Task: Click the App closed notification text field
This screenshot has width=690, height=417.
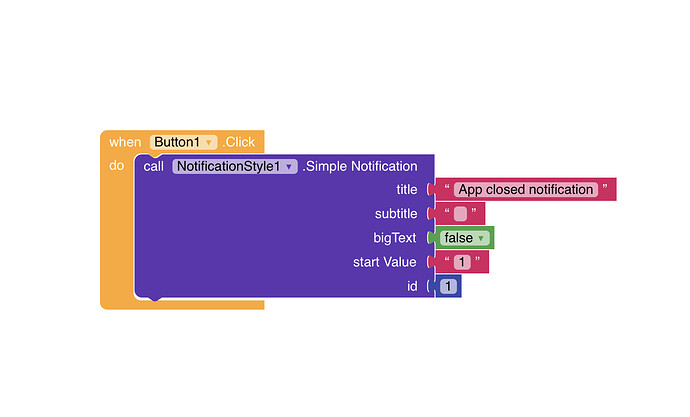Action: point(526,190)
